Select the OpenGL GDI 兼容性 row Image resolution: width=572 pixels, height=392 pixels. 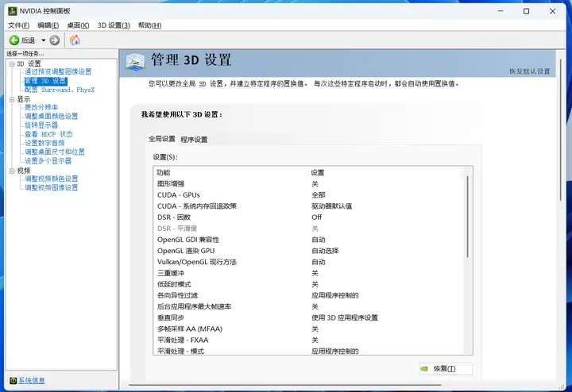pos(308,240)
